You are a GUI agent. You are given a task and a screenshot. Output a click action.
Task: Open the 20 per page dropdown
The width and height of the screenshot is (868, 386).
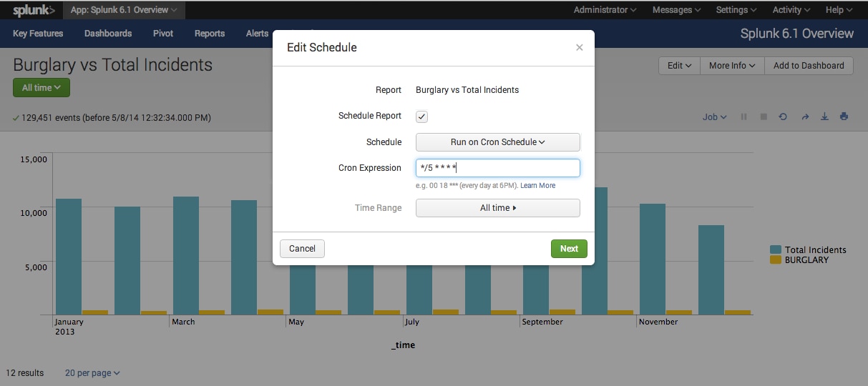pyautogui.click(x=92, y=373)
